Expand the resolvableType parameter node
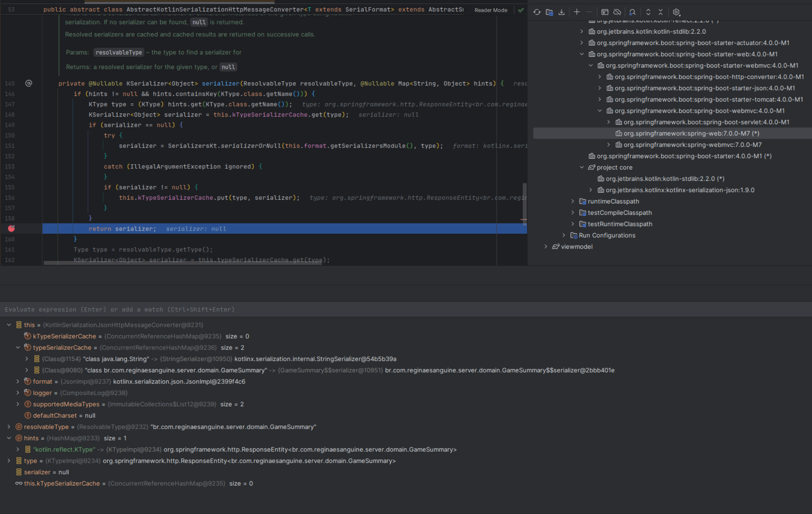Viewport: 812px width, 514px height. (x=9, y=426)
